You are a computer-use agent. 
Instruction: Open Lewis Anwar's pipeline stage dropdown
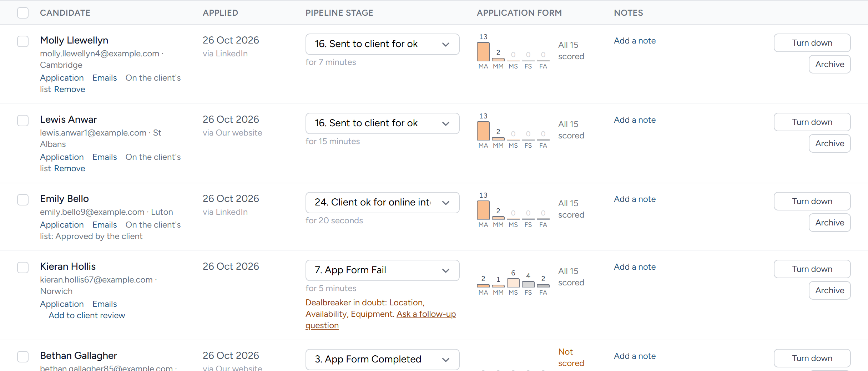coord(382,123)
